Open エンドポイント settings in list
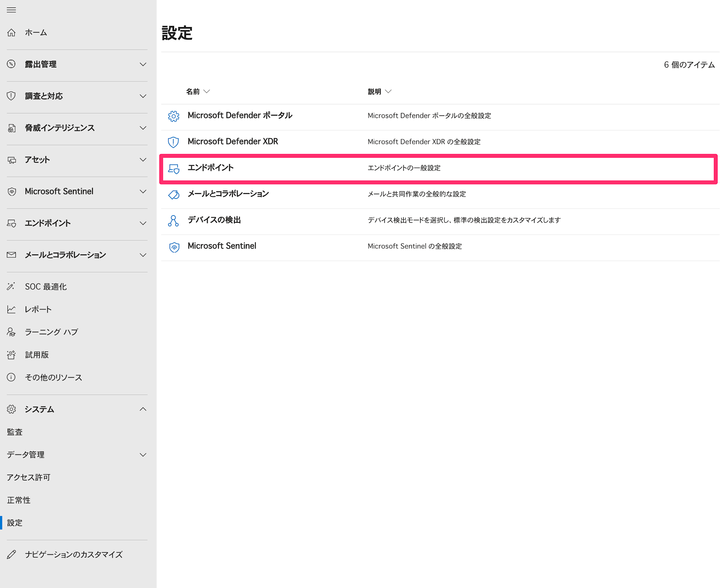The height and width of the screenshot is (588, 722). 210,168
